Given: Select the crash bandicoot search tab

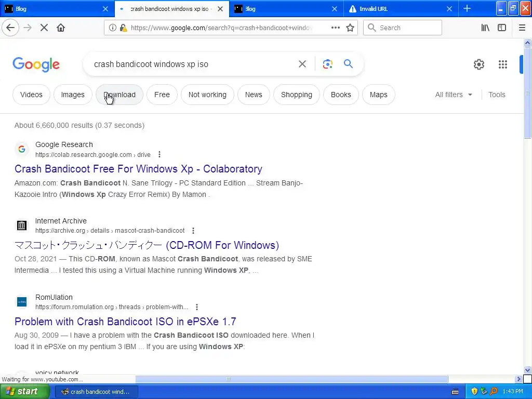Looking at the screenshot, I should pyautogui.click(x=172, y=8).
